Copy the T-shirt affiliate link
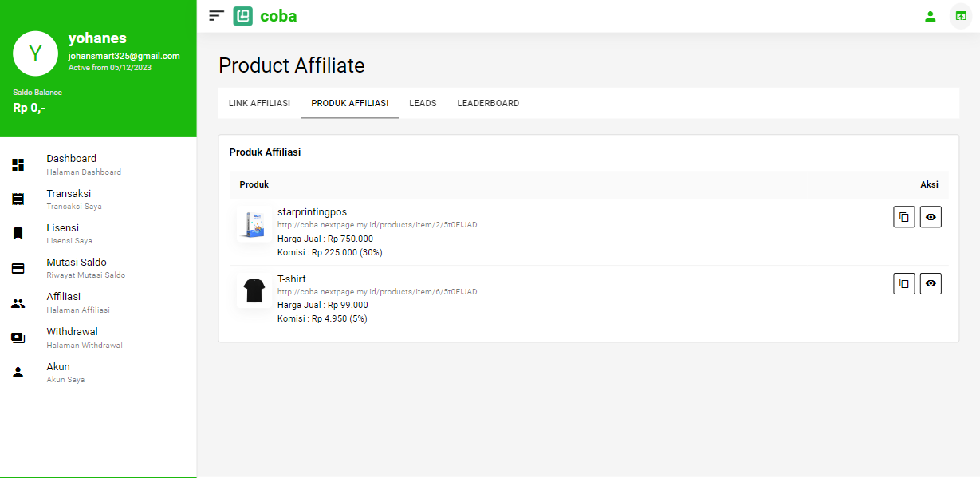Screen dimensions: 980x478 pyautogui.click(x=903, y=283)
